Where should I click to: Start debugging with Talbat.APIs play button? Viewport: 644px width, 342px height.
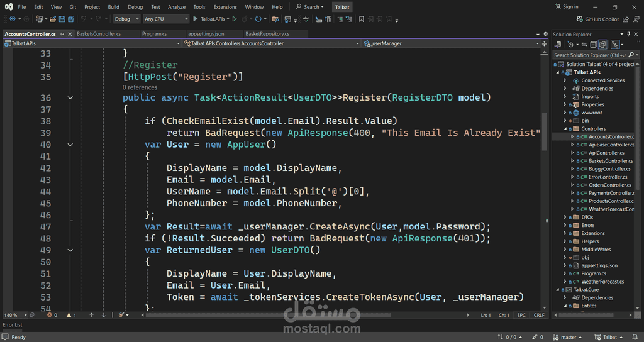pos(210,19)
